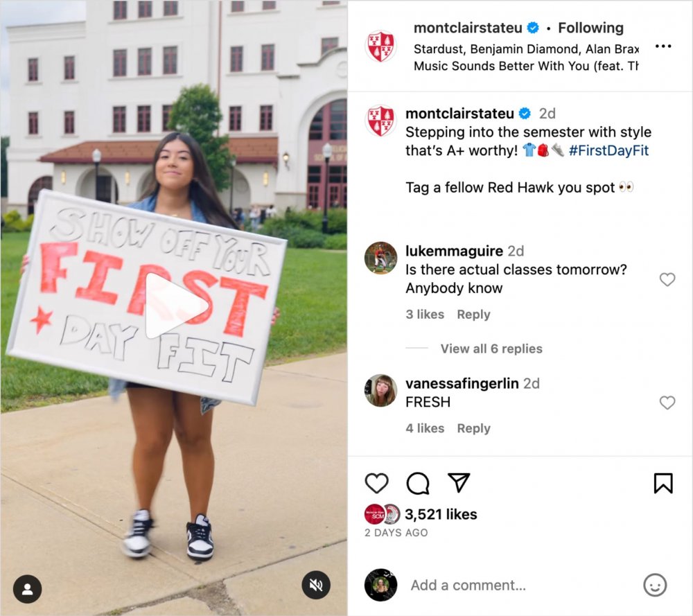Unmute the video sound

(x=316, y=586)
